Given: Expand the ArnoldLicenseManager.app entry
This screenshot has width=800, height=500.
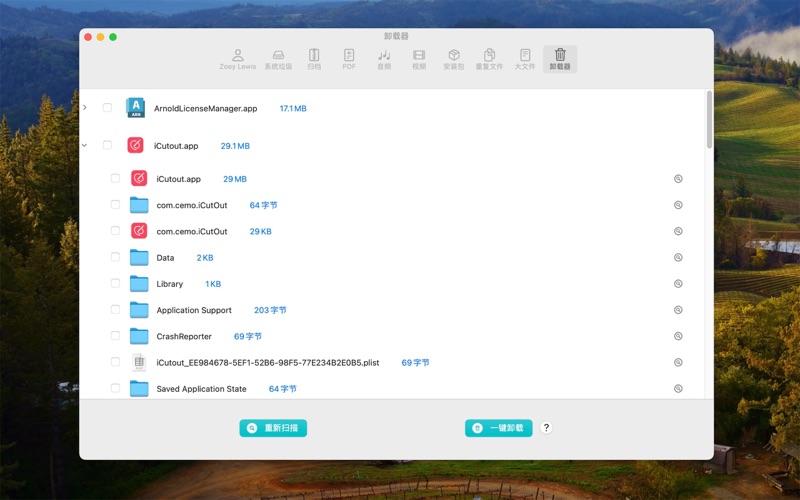Looking at the screenshot, I should [85, 108].
